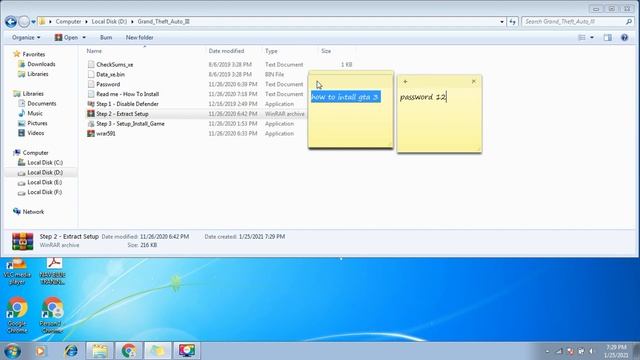
Task: Add a new sticky note with plus
Action: point(405,82)
